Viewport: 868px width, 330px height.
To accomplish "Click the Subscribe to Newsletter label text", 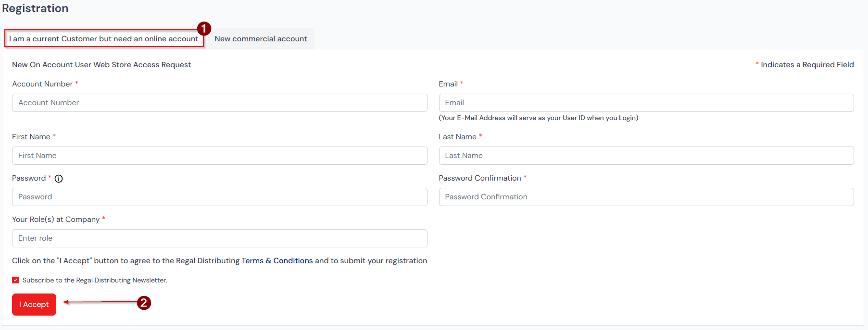I will point(95,281).
